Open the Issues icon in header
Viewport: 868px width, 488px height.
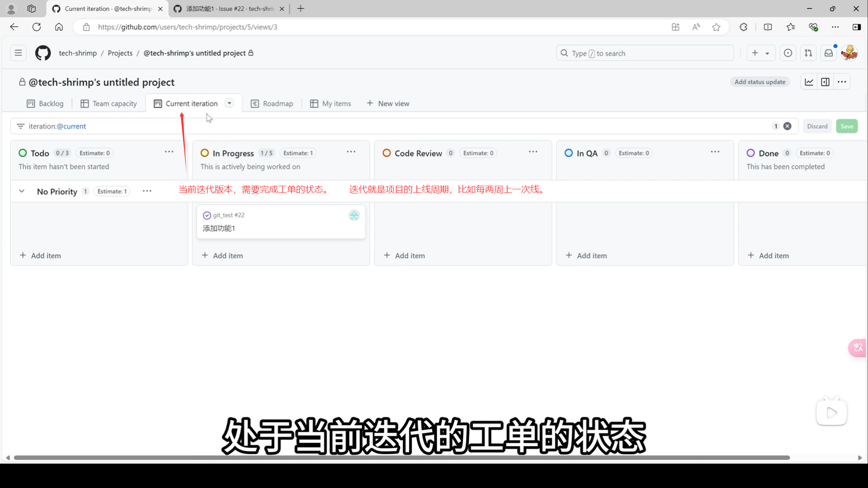788,53
